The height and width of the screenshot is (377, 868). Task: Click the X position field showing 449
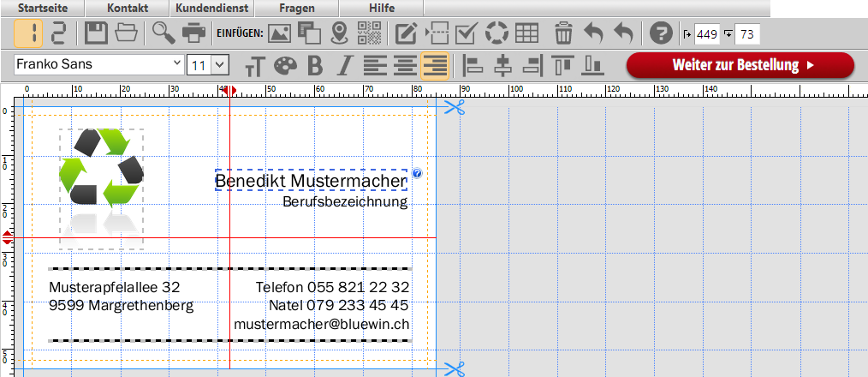[708, 34]
